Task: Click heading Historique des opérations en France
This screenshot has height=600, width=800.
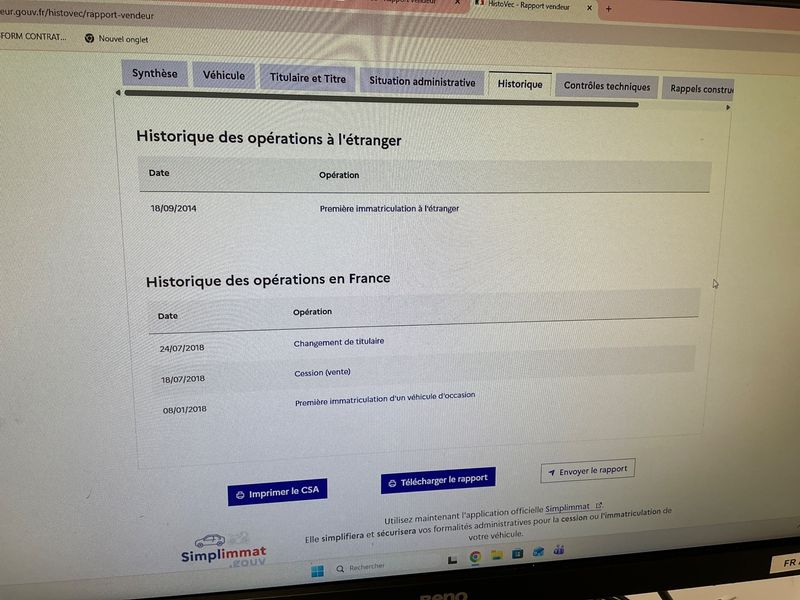Action: [x=268, y=280]
